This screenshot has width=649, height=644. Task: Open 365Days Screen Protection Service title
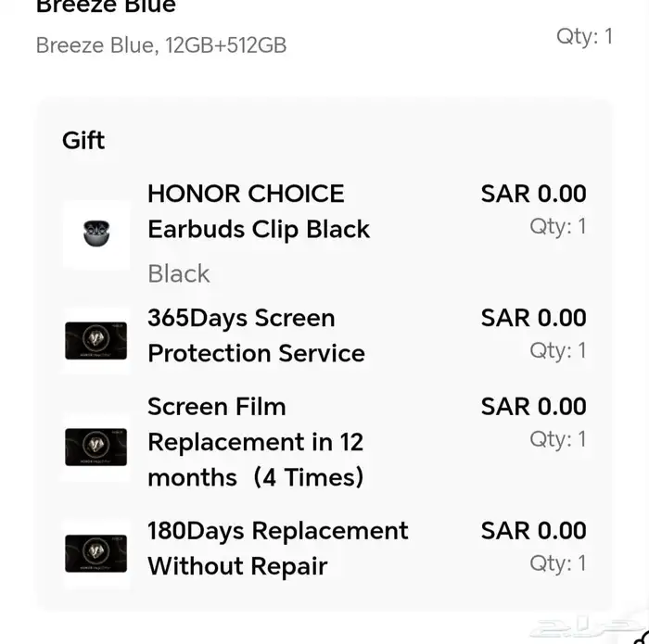click(x=256, y=335)
